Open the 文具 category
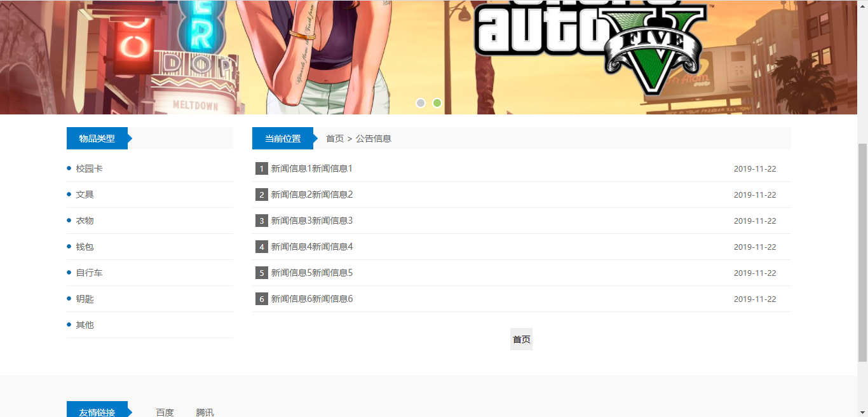868x417 pixels. [x=85, y=195]
